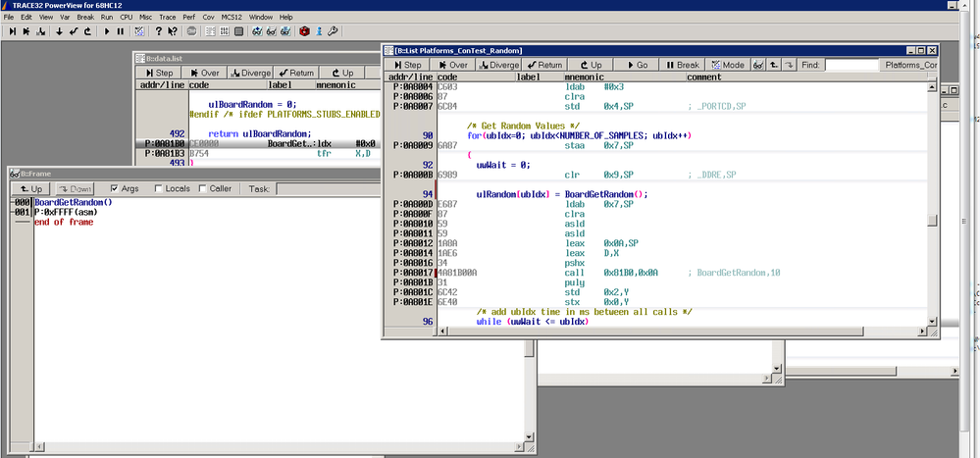Click the greyed Stop sign icon
The width and height of the screenshot is (980, 458).
[x=192, y=31]
